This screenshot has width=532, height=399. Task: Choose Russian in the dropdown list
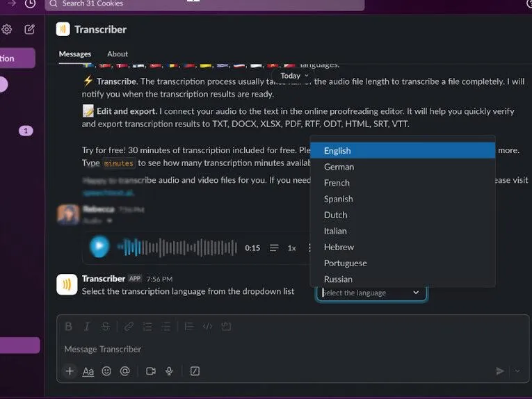click(x=403, y=279)
